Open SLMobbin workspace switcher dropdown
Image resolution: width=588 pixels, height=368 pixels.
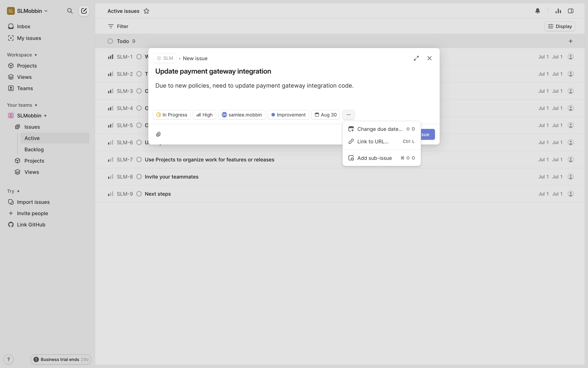click(x=28, y=11)
